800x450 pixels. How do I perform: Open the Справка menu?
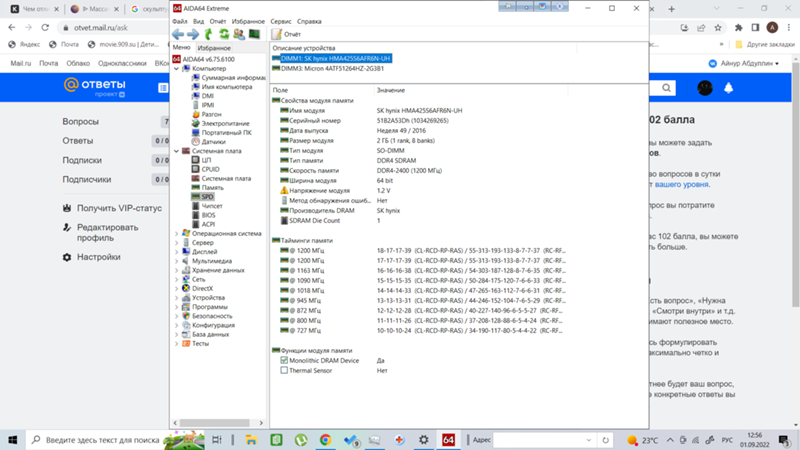(x=309, y=21)
